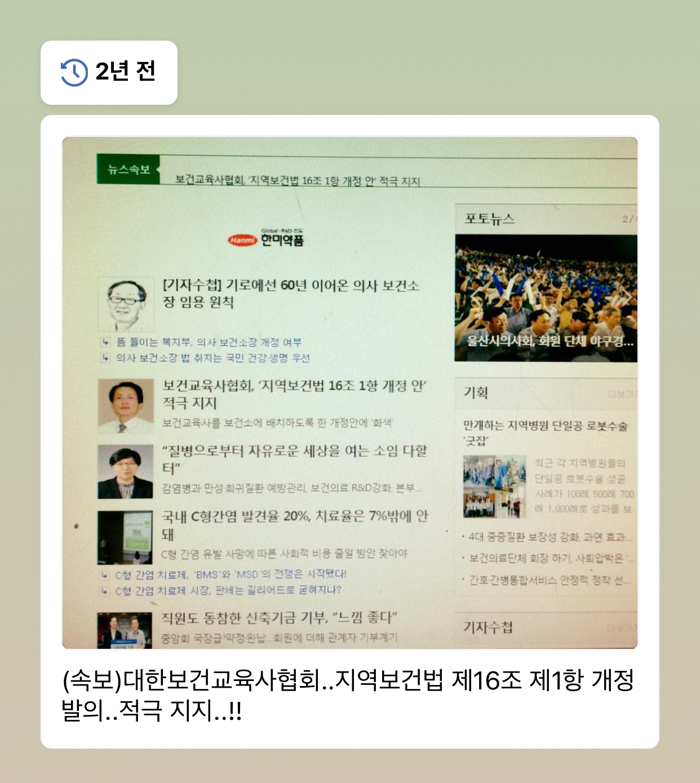Click the Hanmi 한미약품 banner logo
This screenshot has height=783, width=700.
pyautogui.click(x=266, y=239)
